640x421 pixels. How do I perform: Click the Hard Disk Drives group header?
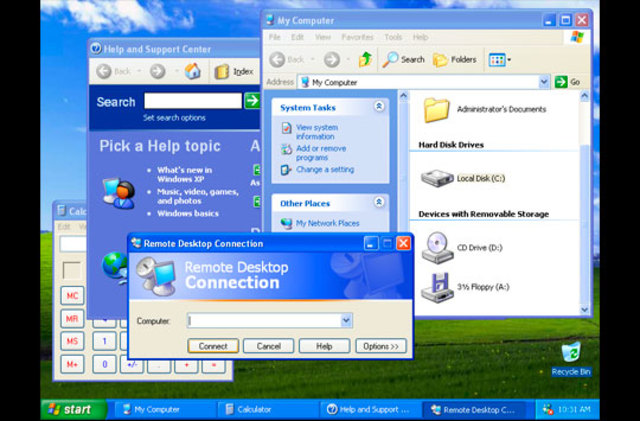pyautogui.click(x=451, y=145)
